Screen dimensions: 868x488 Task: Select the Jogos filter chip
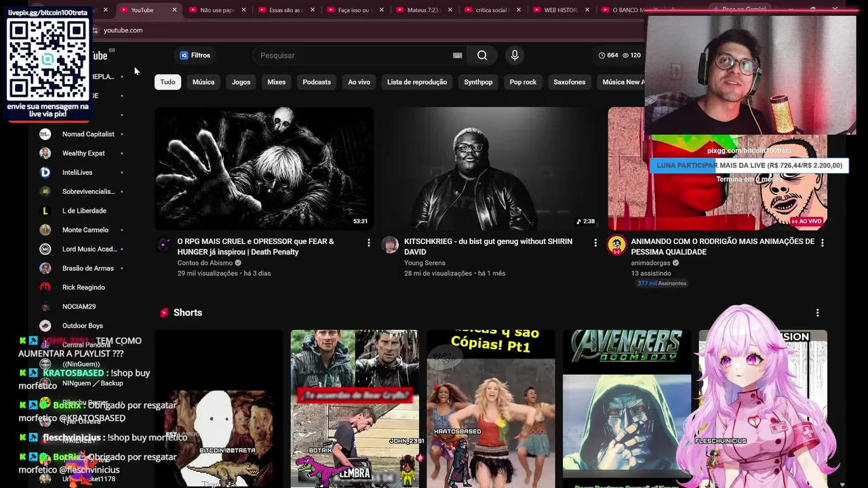point(241,82)
